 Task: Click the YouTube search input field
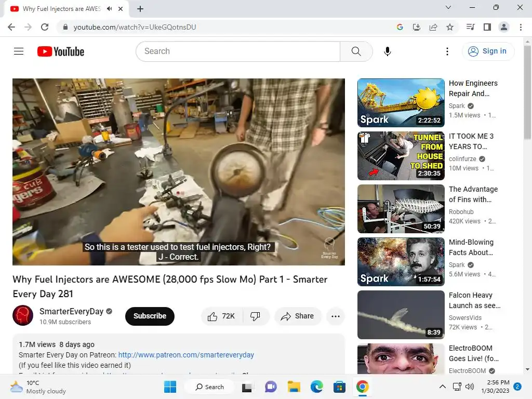(238, 51)
